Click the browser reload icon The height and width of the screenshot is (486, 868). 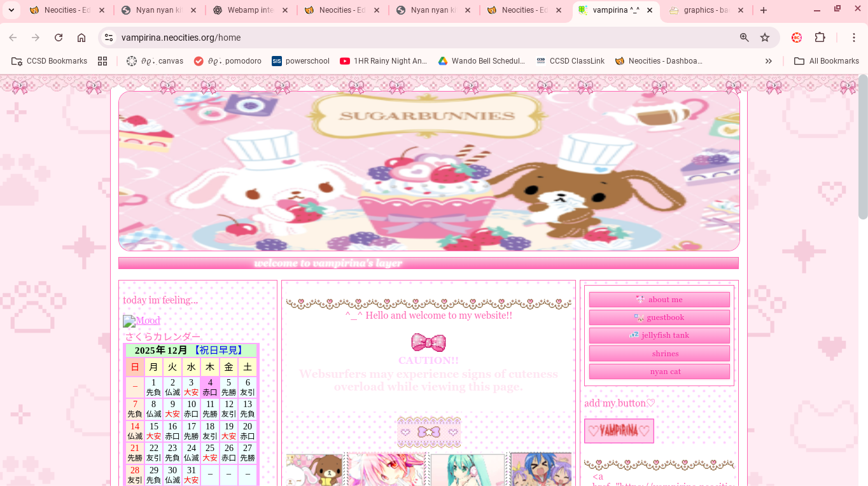tap(59, 38)
